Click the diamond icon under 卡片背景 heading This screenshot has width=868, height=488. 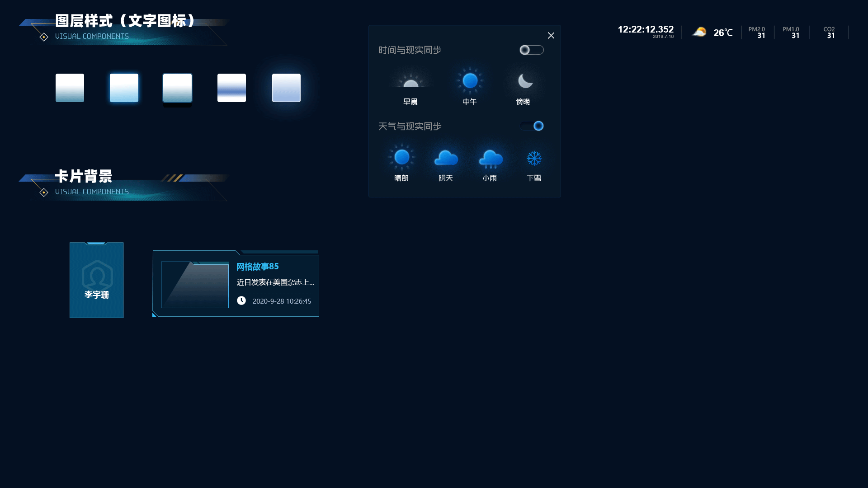tap(44, 192)
